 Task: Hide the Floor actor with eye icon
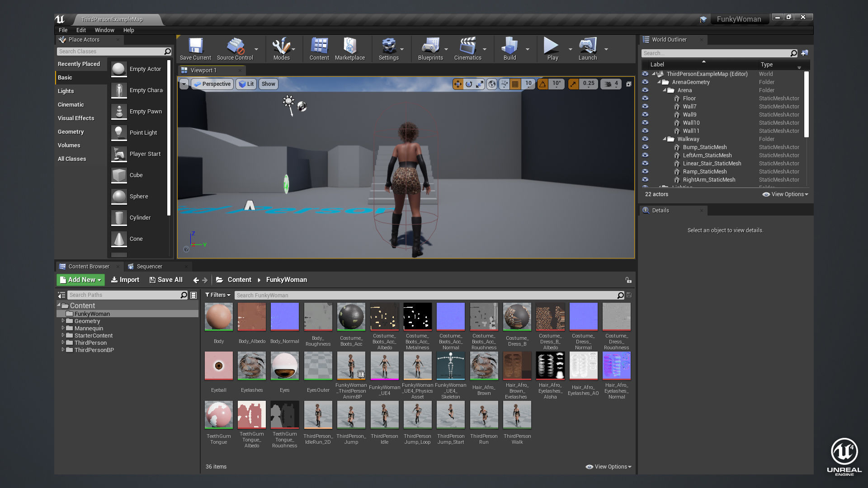(x=645, y=99)
